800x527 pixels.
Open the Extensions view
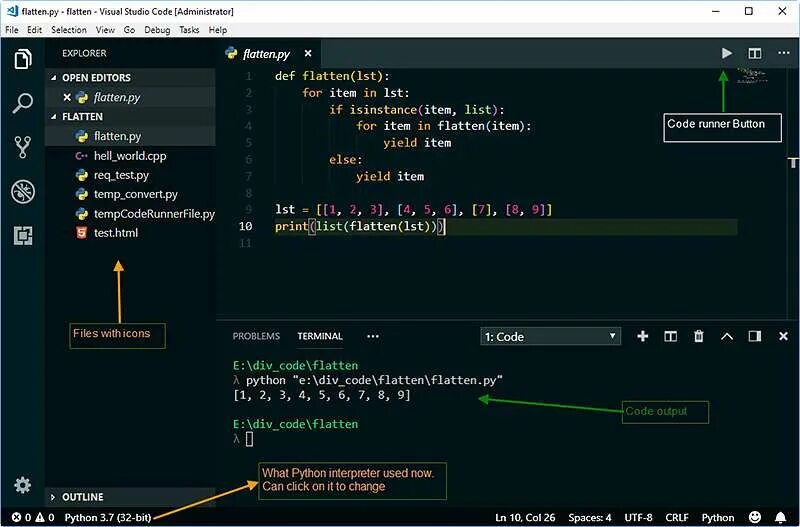(23, 236)
